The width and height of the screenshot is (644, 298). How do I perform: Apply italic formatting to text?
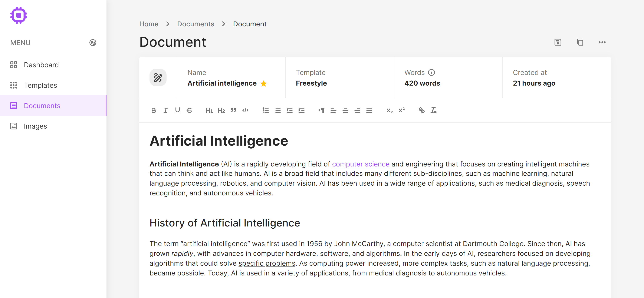(165, 110)
